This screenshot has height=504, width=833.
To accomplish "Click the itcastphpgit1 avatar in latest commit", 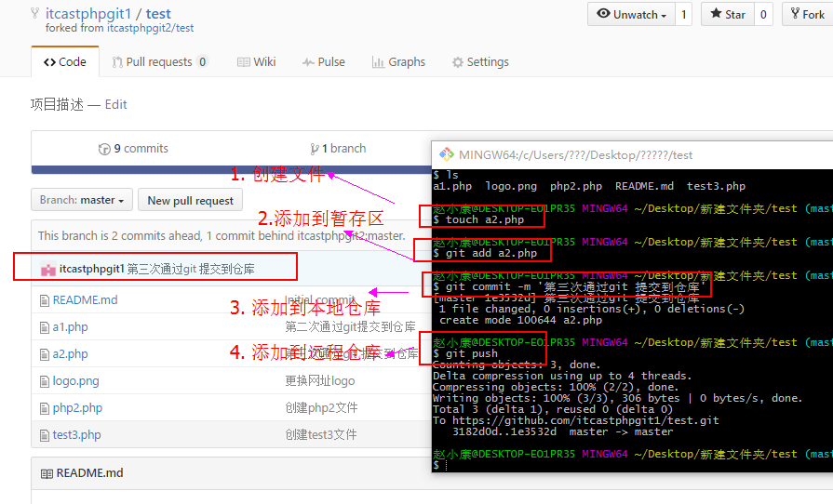I will tap(48, 270).
